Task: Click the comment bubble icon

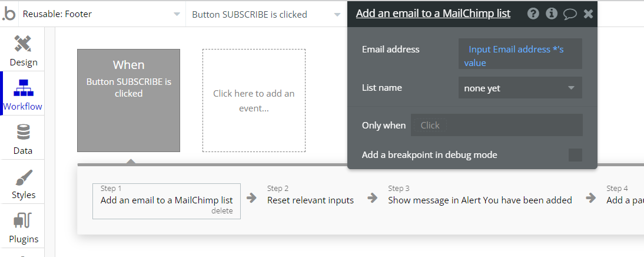Action: [570, 14]
